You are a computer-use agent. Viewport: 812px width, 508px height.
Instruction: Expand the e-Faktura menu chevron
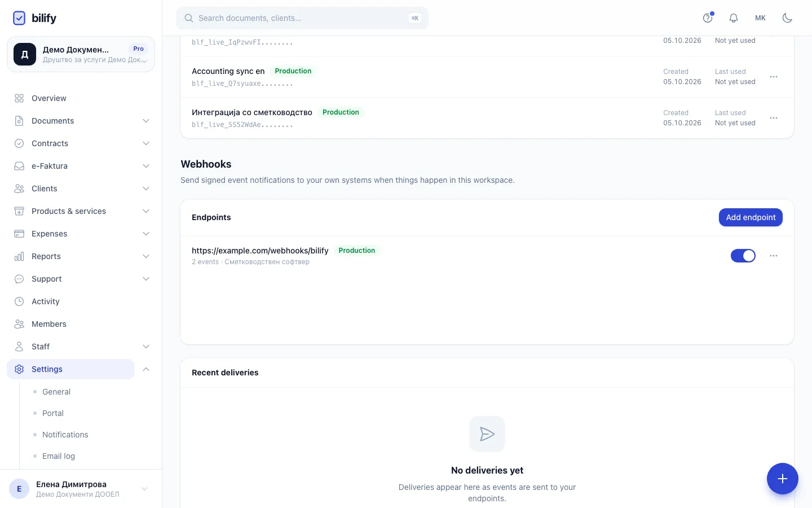coord(146,166)
